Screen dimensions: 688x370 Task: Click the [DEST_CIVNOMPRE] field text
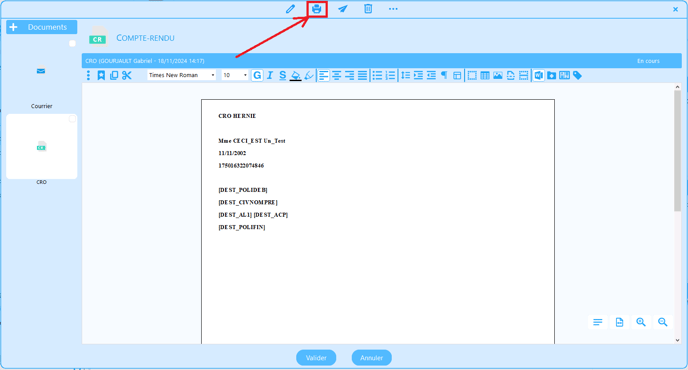point(248,202)
